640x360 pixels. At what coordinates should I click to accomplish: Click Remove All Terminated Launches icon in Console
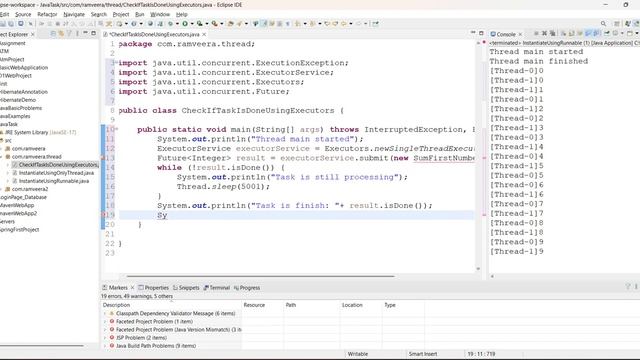(553, 33)
